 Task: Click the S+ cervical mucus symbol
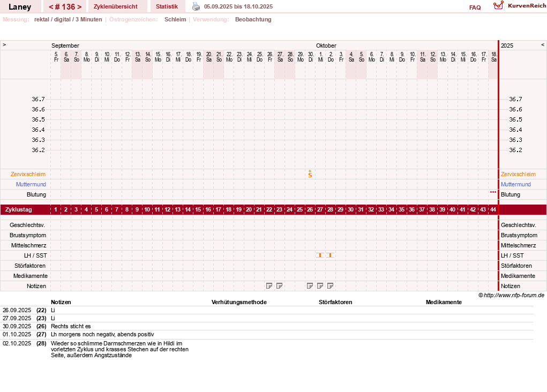pos(310,174)
